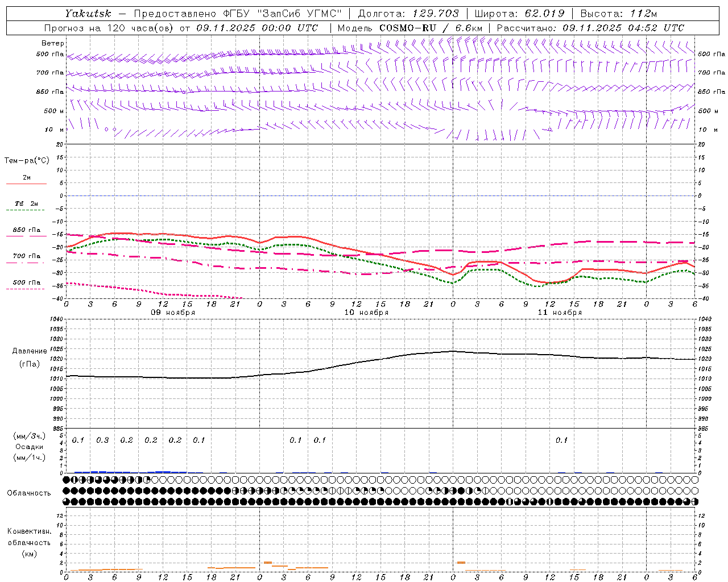728x582 pixels.
Task: Click the '700 гПа' temperature legend entry
Action: coord(26,256)
